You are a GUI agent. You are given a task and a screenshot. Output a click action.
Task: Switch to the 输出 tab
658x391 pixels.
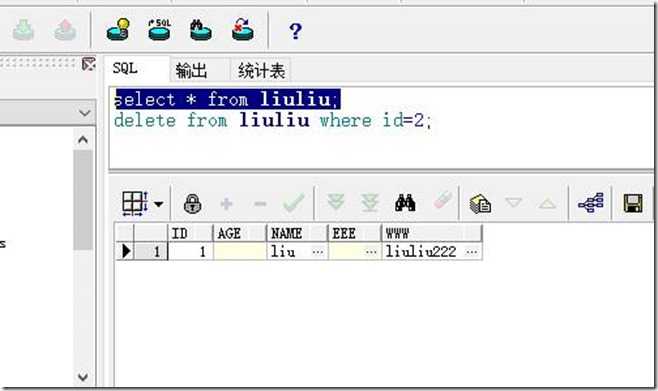tap(191, 70)
